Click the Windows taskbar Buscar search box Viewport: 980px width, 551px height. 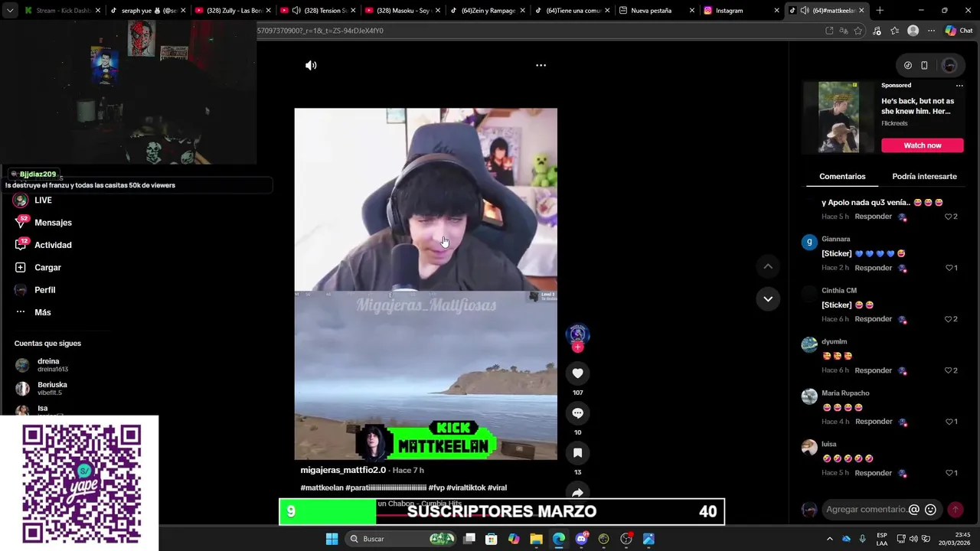[400, 539]
